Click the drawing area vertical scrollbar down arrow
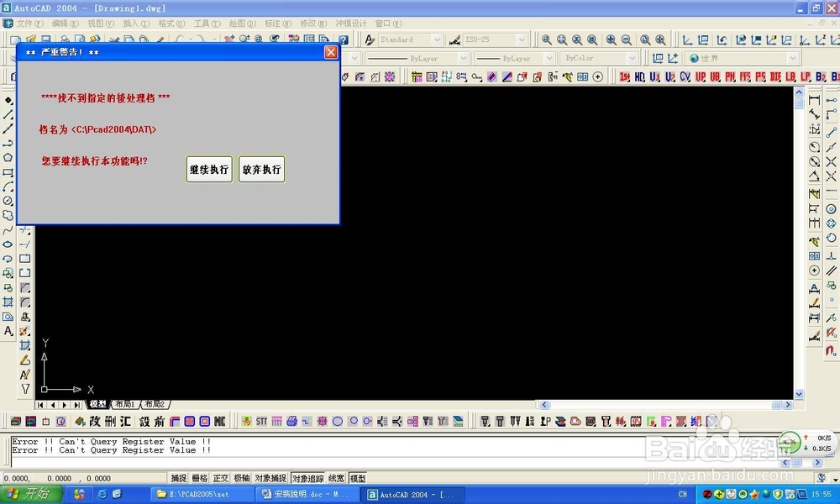Screen dimensions: 840x504 click(799, 394)
